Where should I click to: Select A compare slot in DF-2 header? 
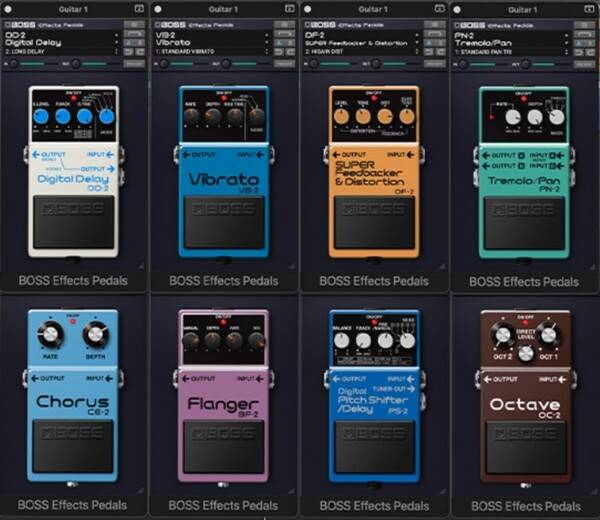pos(429,42)
